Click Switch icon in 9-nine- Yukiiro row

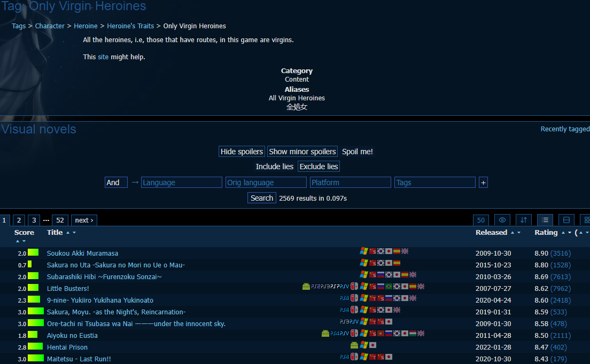[354, 298]
